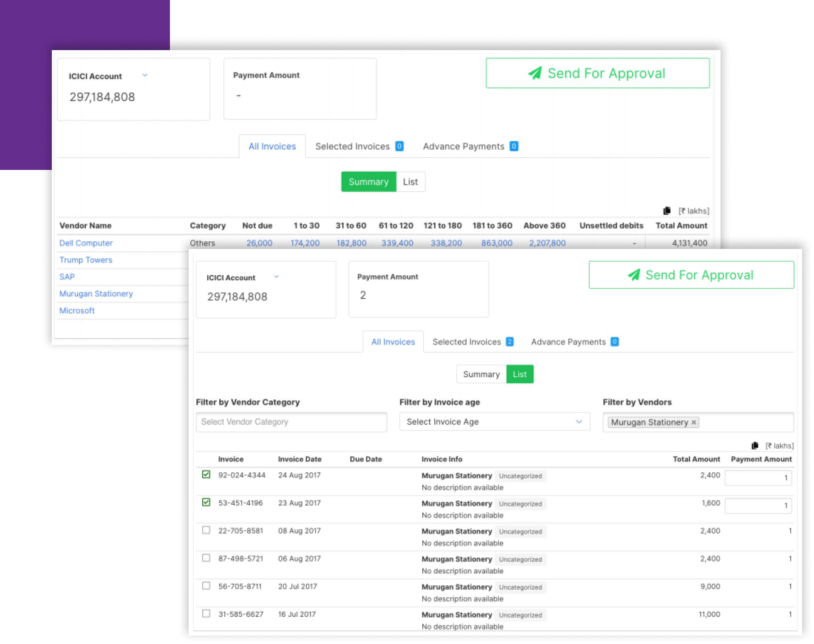Screen dimensions: 814x644
Task: Tick the checkbox for invoice 56-705-8711
Action: [x=206, y=586]
